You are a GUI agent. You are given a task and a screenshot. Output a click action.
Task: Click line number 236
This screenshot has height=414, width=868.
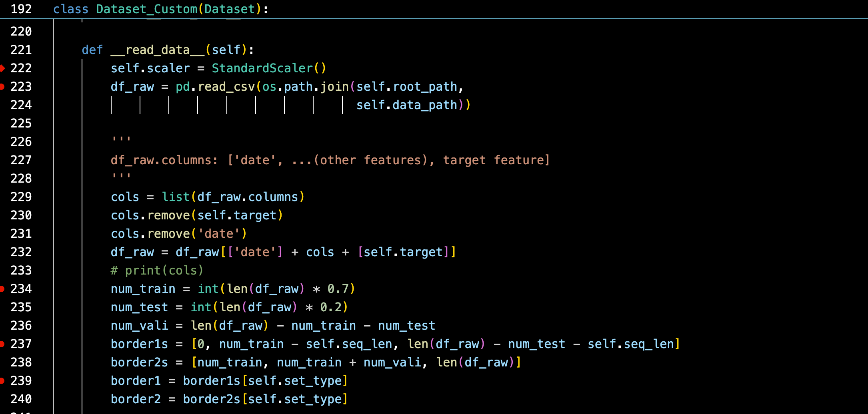click(21, 326)
